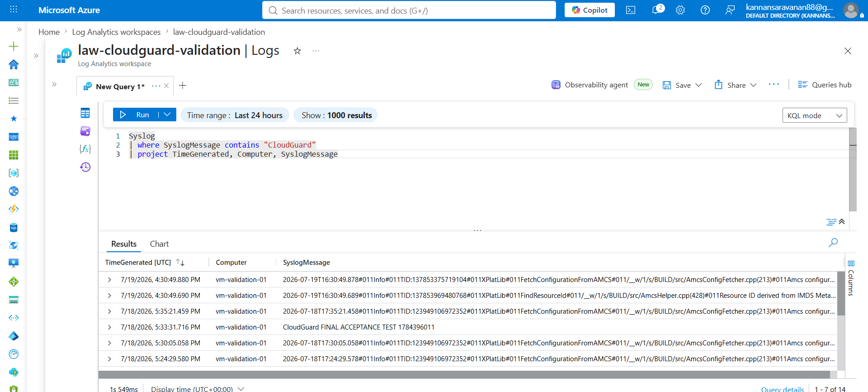Open the Azure portal apps grid menu

tap(14, 10)
